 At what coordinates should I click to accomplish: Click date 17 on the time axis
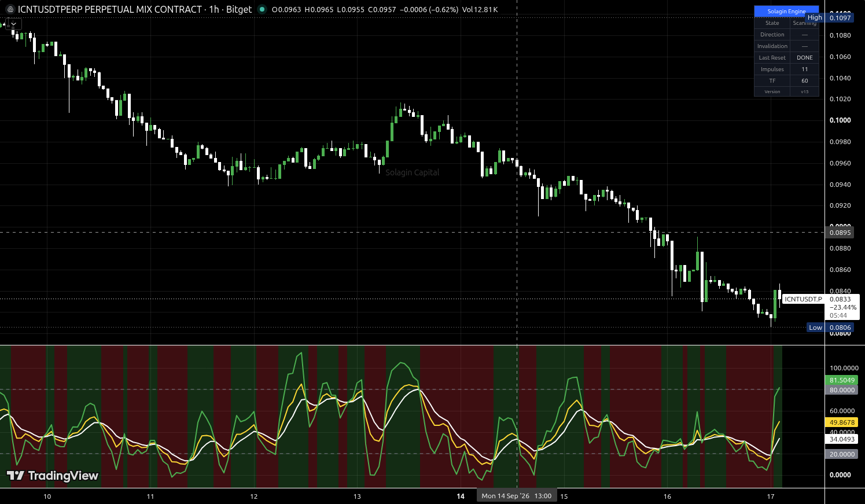pos(771,496)
